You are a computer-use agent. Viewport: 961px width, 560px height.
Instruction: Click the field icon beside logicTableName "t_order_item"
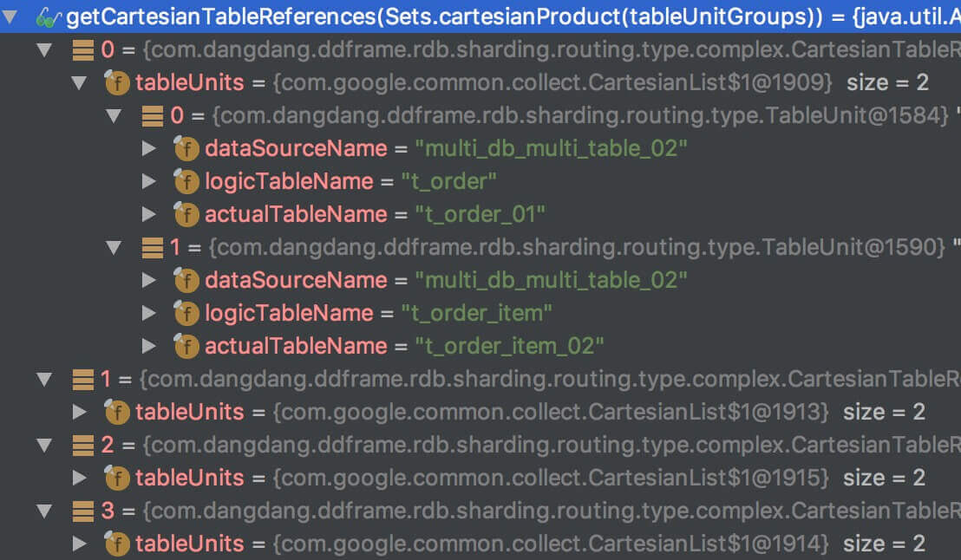186,313
